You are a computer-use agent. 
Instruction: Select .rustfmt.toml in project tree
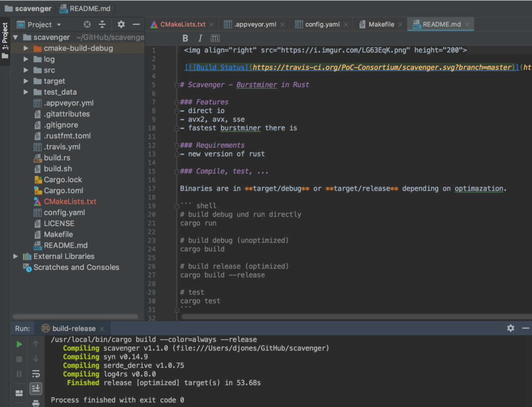(x=67, y=136)
